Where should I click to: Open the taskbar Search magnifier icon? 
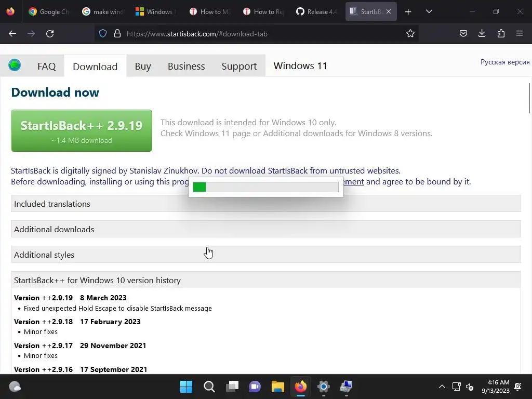tap(209, 387)
